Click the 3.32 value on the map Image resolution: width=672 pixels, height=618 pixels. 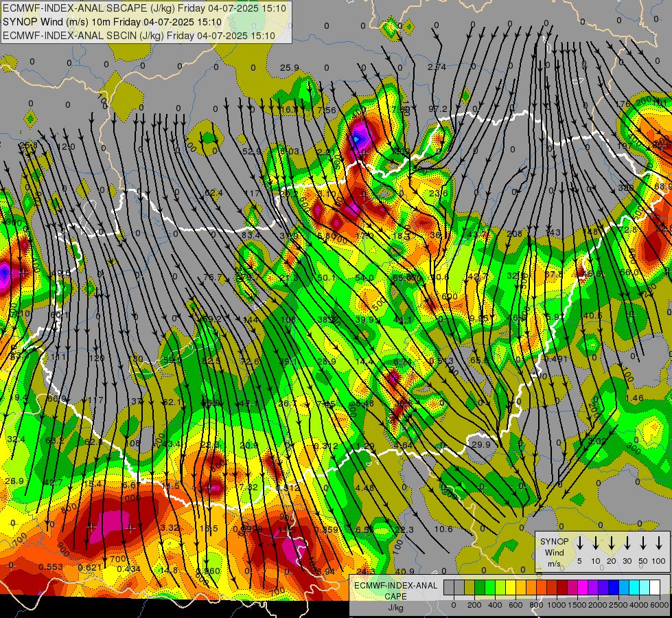170,527
